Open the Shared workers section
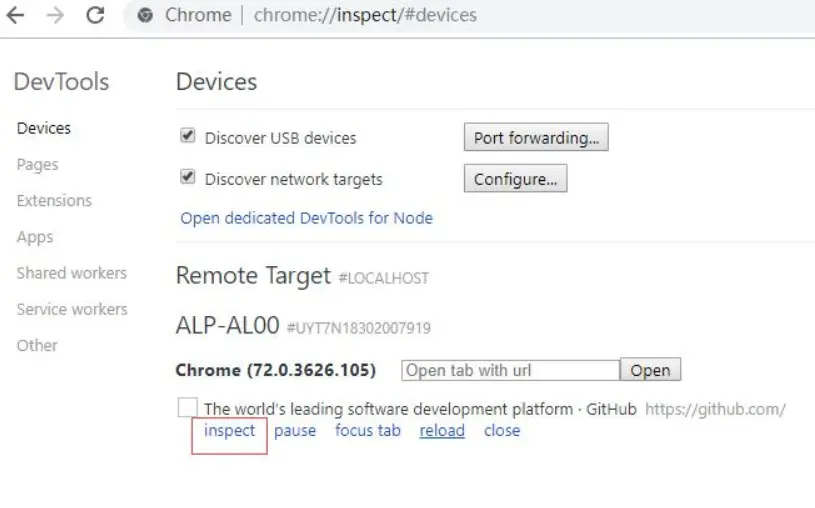Screen dimensions: 815x508 [72, 273]
